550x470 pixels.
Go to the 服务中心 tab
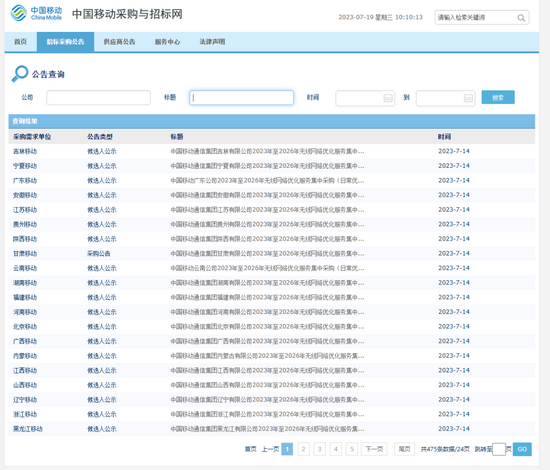[167, 42]
